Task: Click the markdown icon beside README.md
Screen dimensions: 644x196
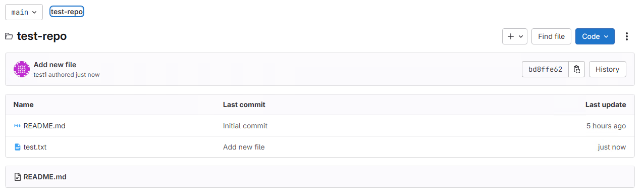Action: 17,126
